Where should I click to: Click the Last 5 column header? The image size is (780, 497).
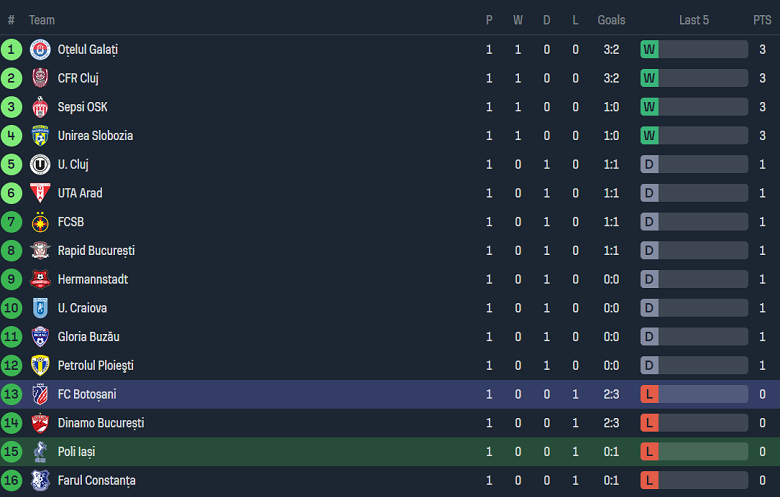[x=693, y=20]
